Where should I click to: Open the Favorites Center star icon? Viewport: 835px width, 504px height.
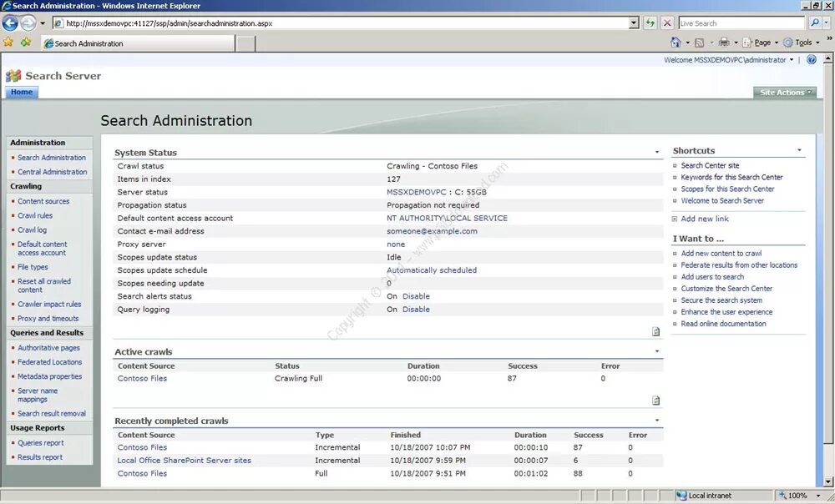tap(8, 42)
